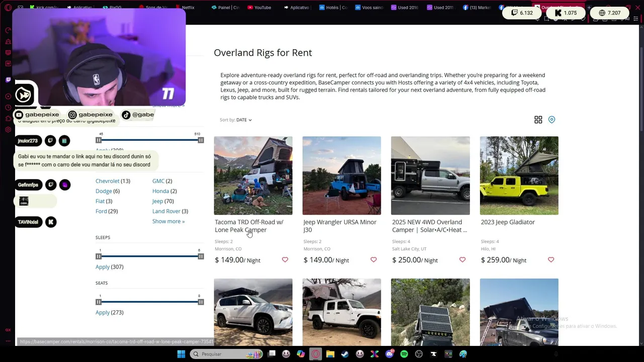This screenshot has width=644, height=362.
Task: Open Task View on the taskbar
Action: coord(272,354)
